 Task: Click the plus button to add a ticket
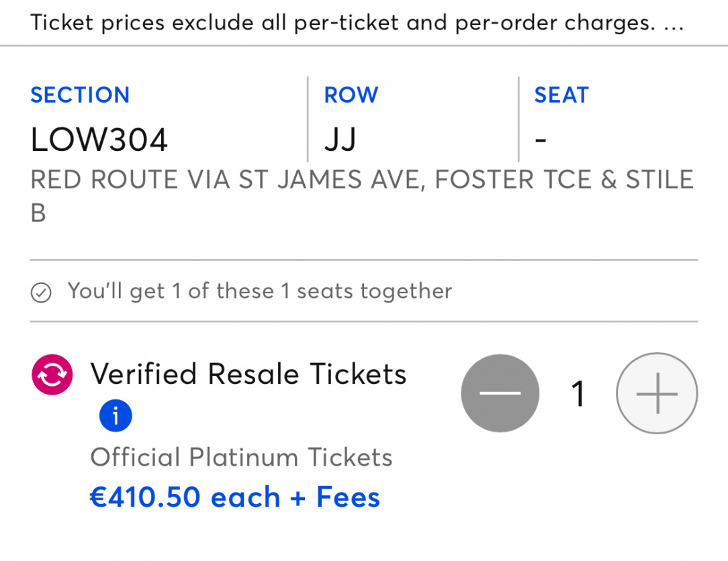pyautogui.click(x=657, y=393)
